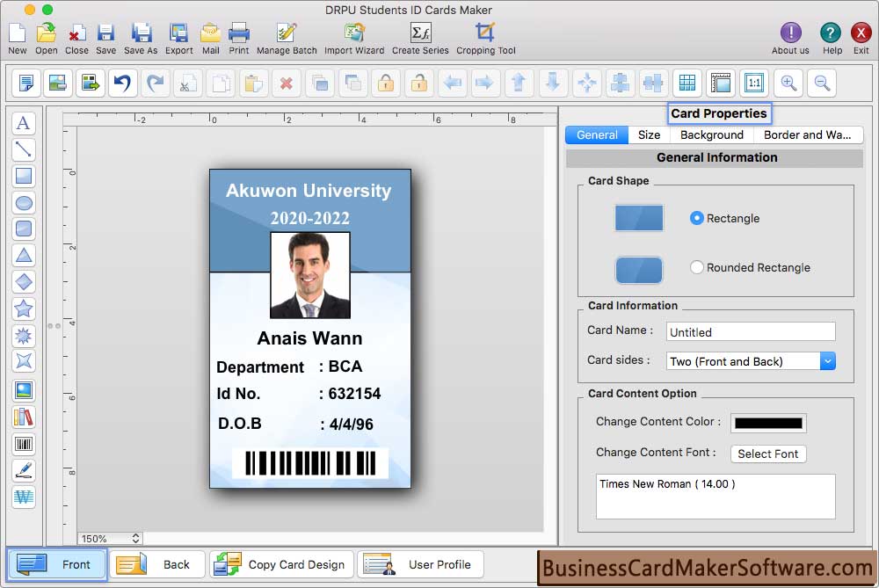The width and height of the screenshot is (879, 588).
Task: Choose the Rectangle card shape
Action: [x=696, y=218]
